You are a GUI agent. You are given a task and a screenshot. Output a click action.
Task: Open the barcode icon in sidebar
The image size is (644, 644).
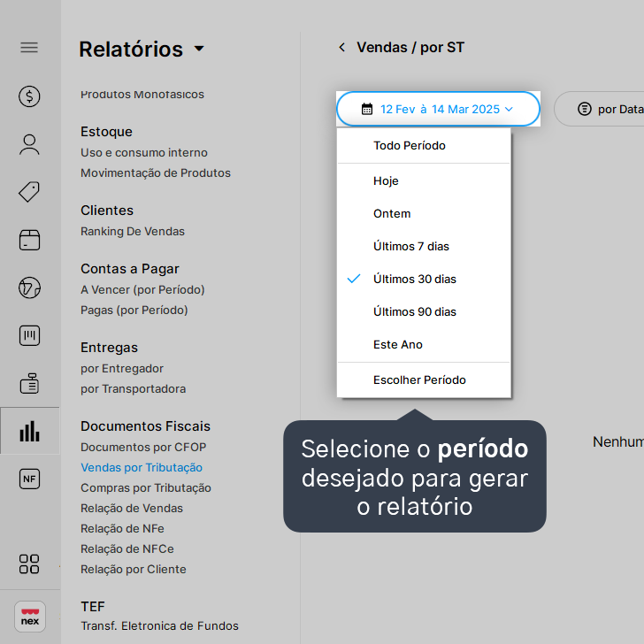(x=29, y=335)
